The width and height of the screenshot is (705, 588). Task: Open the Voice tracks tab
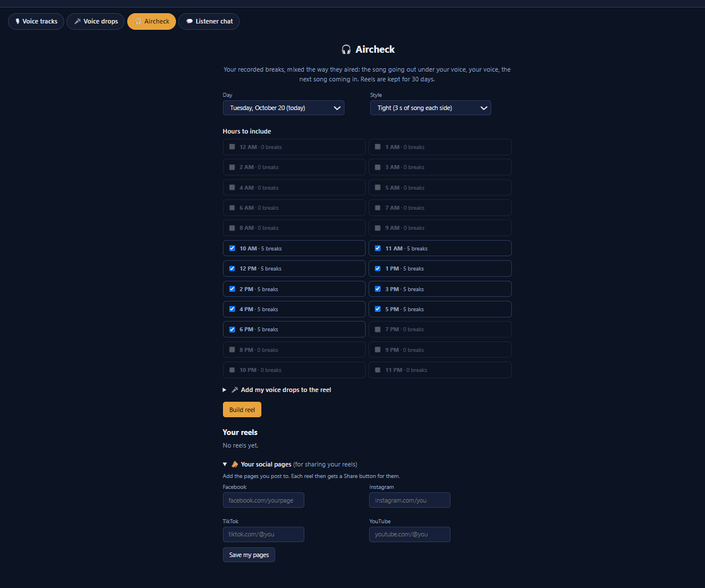[36, 21]
